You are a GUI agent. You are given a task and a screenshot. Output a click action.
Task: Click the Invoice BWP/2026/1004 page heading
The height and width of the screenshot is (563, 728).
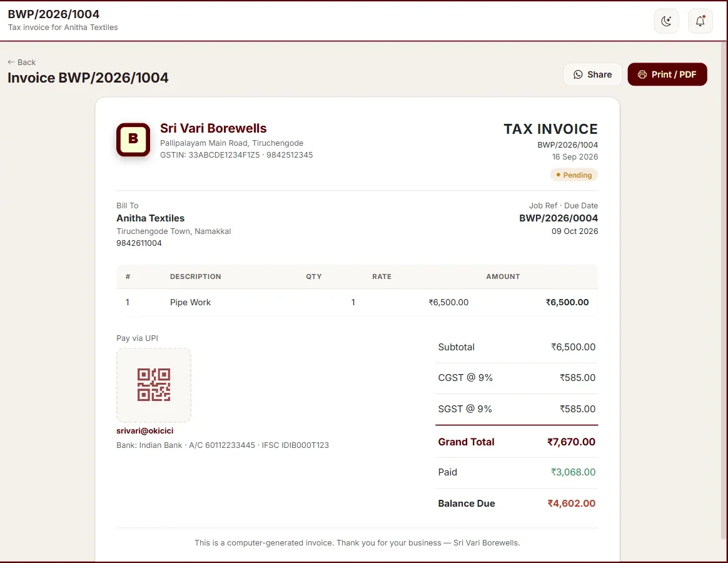88,78
